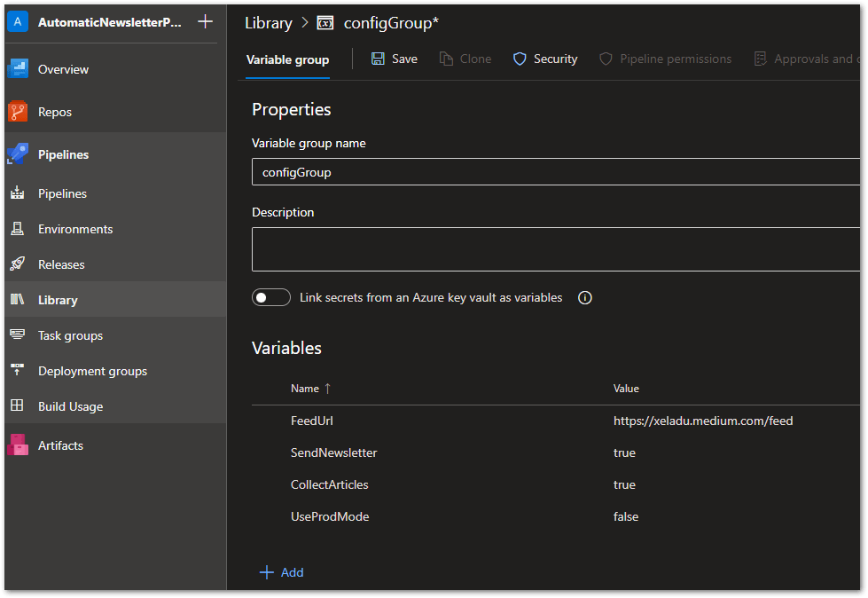Screen dimensions: 868x598
Task: Click the info icon beside the key vault toggle
Action: coord(584,297)
